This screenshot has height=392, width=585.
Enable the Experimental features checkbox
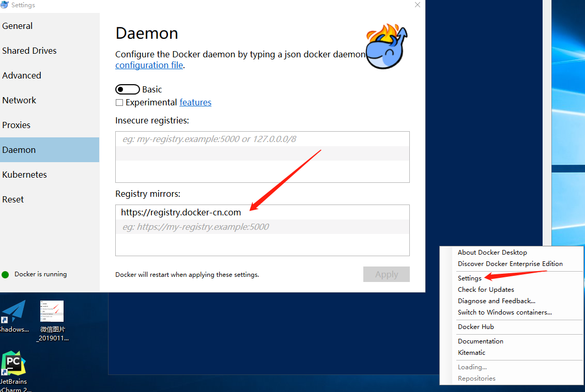(119, 103)
